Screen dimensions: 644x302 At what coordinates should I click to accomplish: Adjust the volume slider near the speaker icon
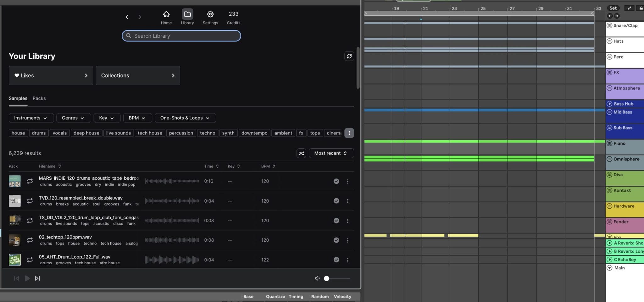[327, 278]
